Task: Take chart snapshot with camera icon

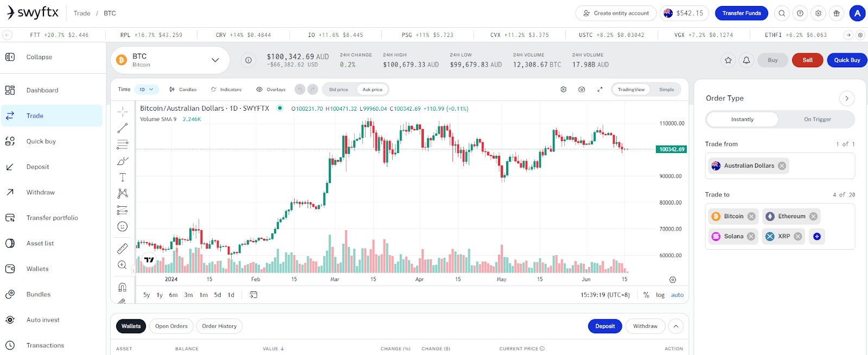Action: (x=582, y=90)
